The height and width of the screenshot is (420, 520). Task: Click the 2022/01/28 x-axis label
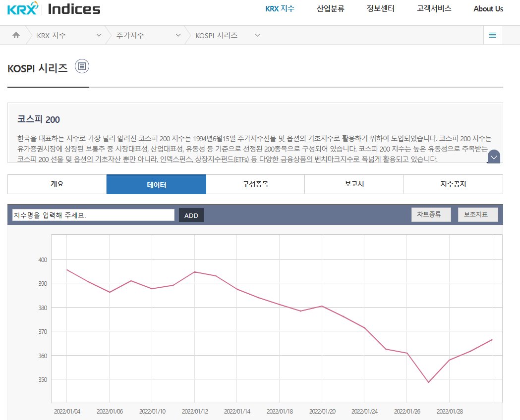click(x=450, y=412)
